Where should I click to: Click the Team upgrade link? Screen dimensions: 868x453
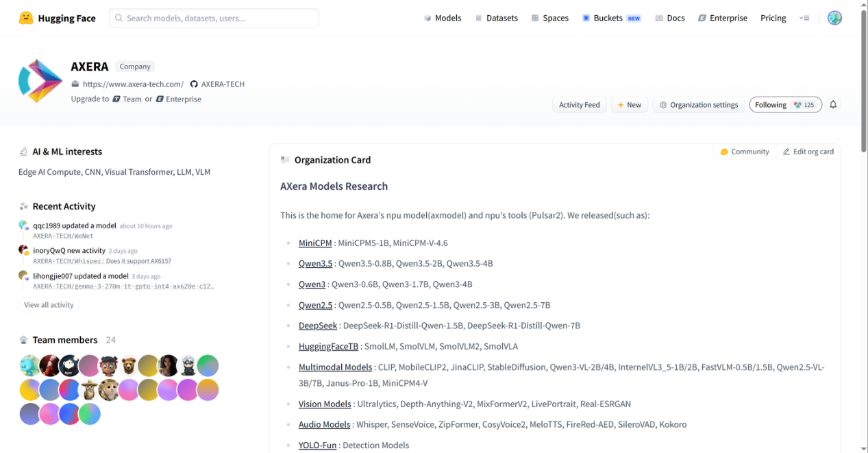coord(127,99)
